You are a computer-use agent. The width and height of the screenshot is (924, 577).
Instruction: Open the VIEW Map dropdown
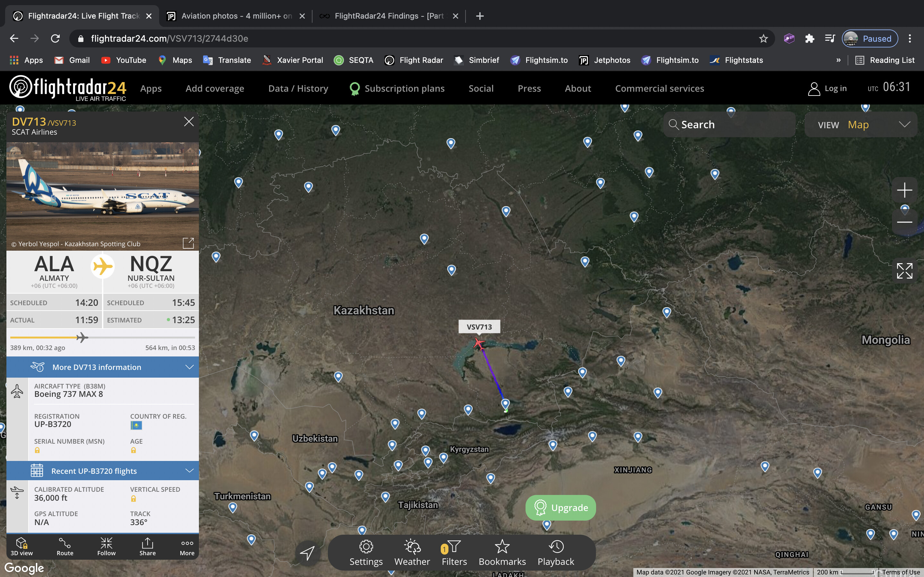coord(860,125)
